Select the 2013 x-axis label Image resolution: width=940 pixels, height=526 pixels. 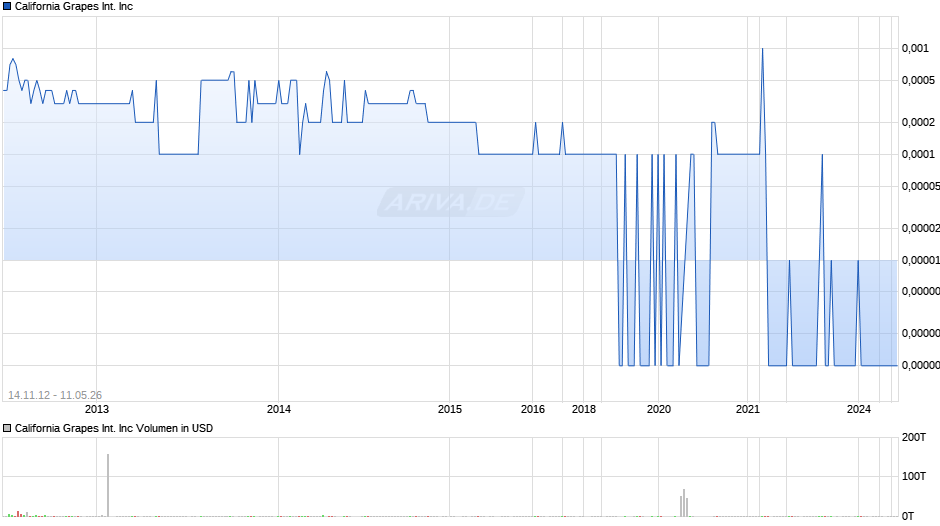click(x=97, y=409)
